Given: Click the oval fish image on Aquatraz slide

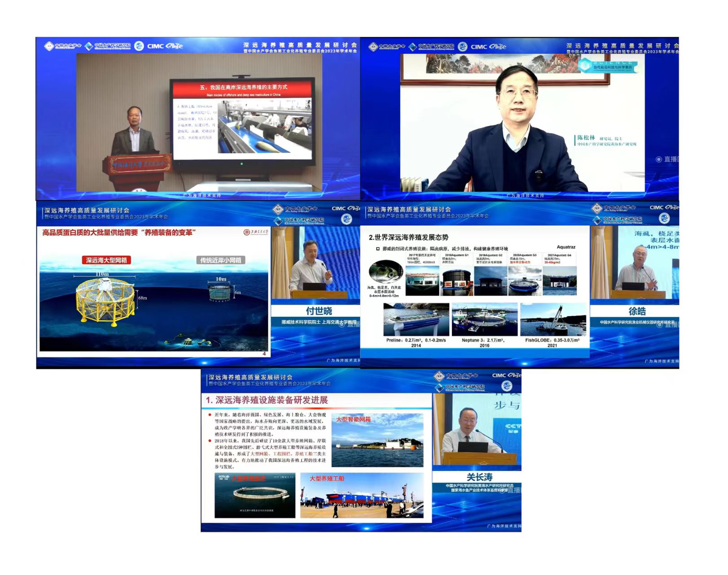Looking at the screenshot, I should [x=386, y=271].
